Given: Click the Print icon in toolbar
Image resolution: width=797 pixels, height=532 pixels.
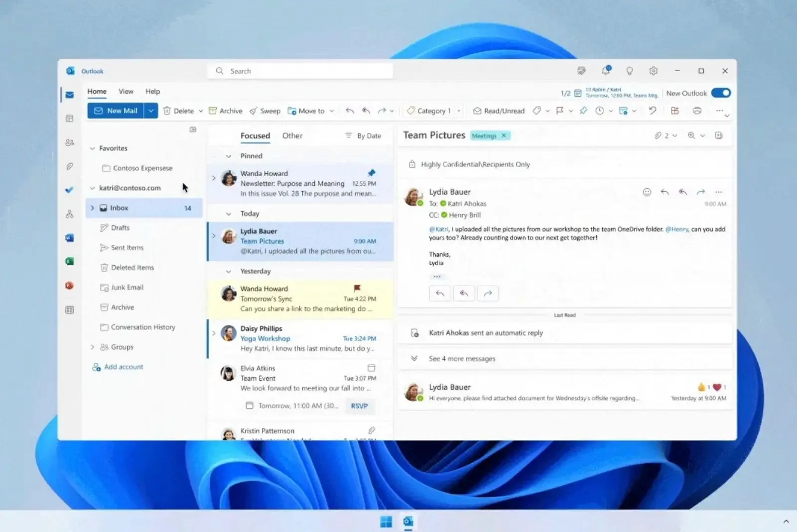Looking at the screenshot, I should point(697,111).
